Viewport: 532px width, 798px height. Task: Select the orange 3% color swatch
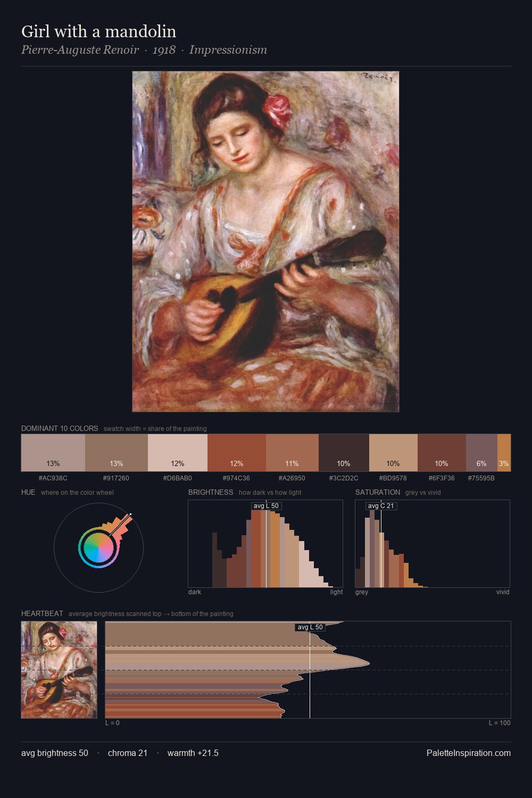point(504,453)
